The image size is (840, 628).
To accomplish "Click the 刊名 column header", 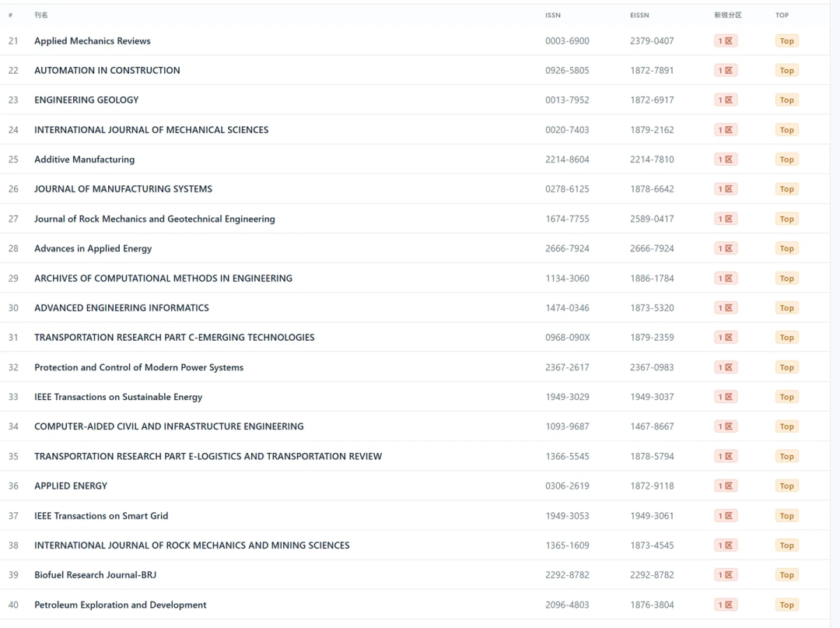I will point(40,15).
